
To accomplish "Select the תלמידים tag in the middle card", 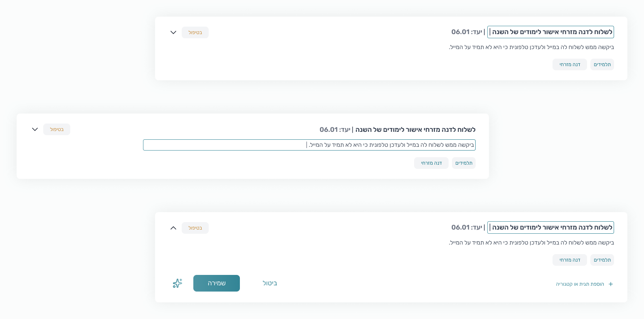I will [x=464, y=163].
